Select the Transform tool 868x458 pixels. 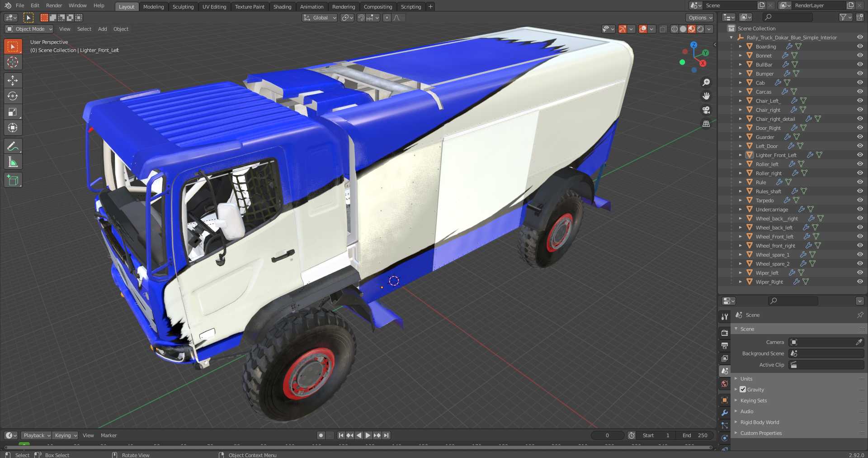pos(13,128)
